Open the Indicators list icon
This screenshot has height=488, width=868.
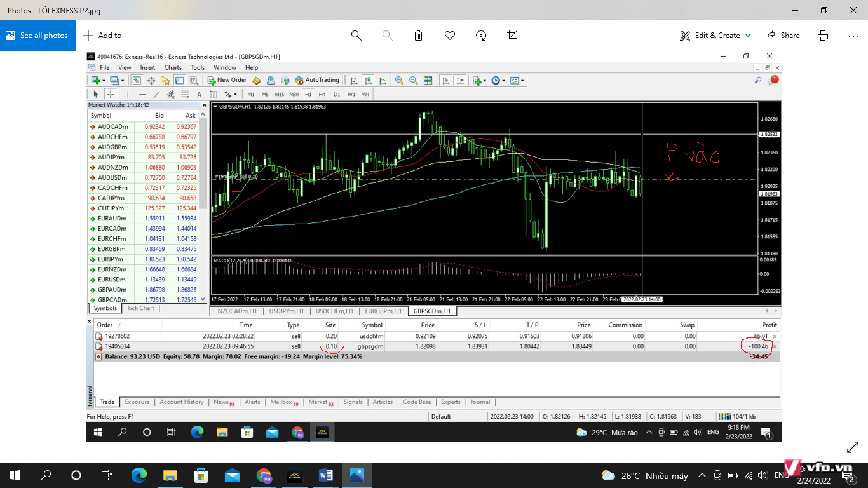[x=477, y=81]
